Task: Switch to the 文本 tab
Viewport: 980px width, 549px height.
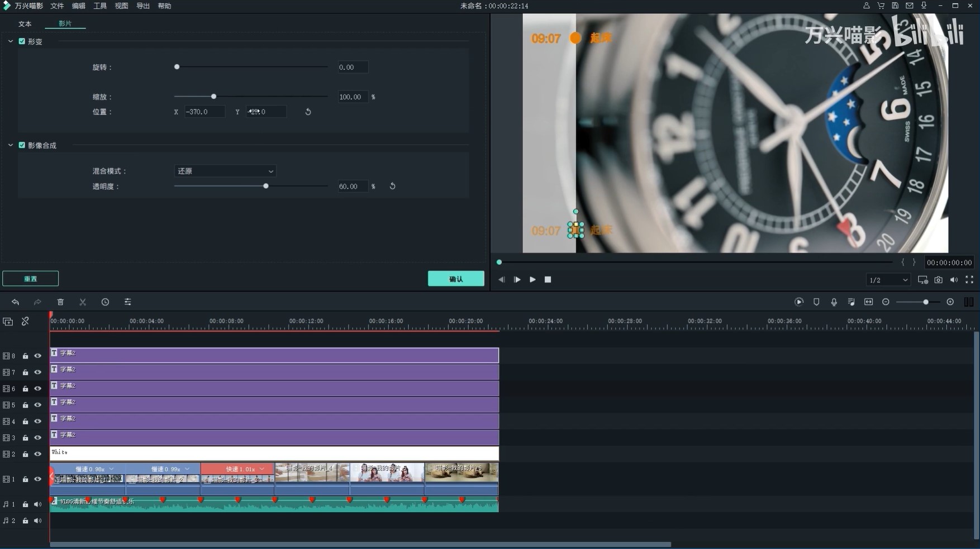Action: (25, 24)
